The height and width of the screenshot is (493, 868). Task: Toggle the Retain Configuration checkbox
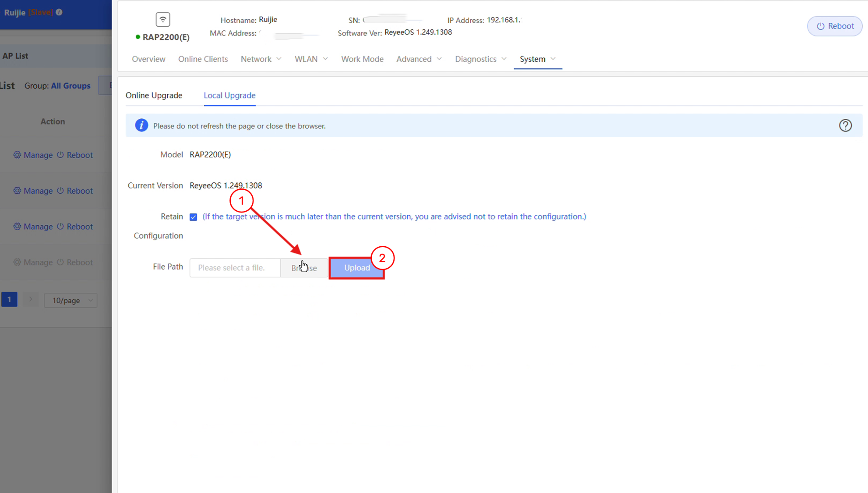click(x=193, y=217)
